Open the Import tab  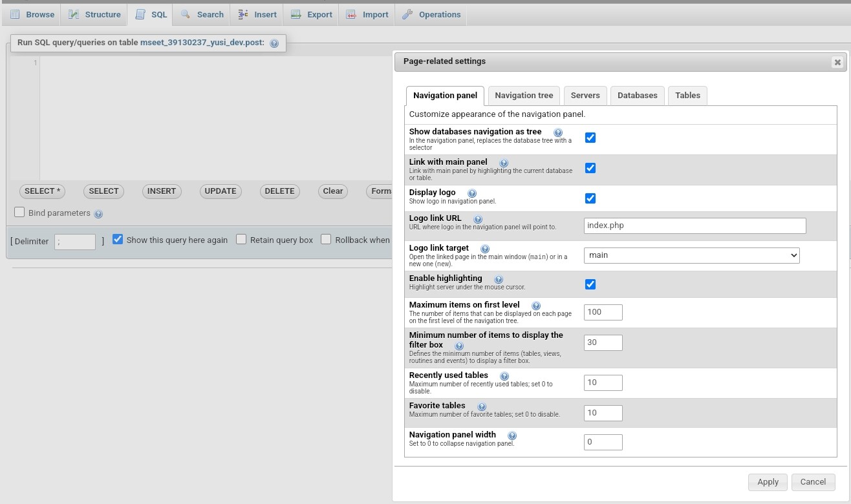pyautogui.click(x=367, y=14)
